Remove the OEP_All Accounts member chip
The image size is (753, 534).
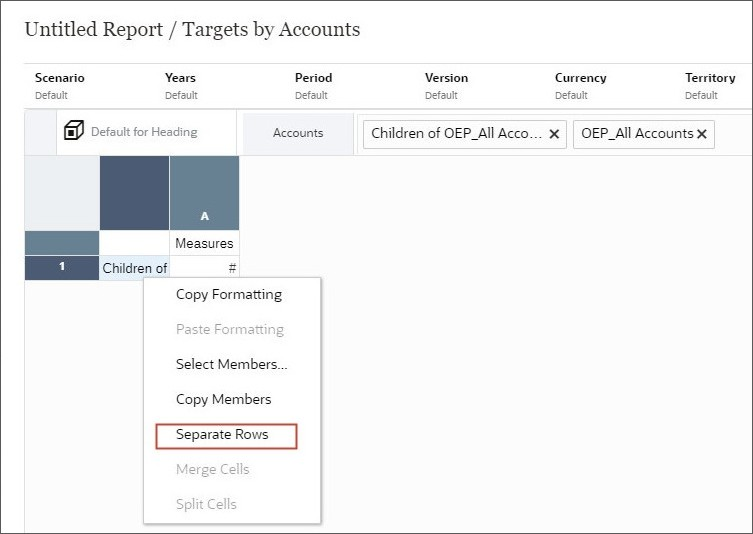(702, 134)
